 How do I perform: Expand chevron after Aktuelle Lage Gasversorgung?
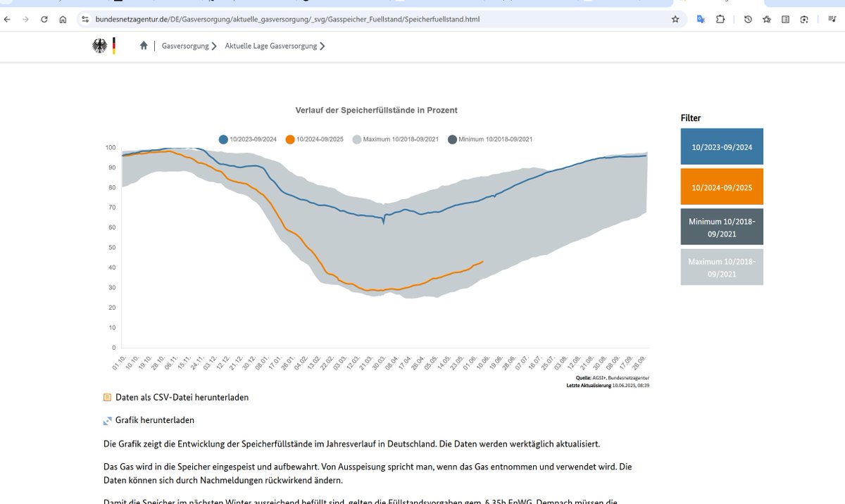pos(323,46)
